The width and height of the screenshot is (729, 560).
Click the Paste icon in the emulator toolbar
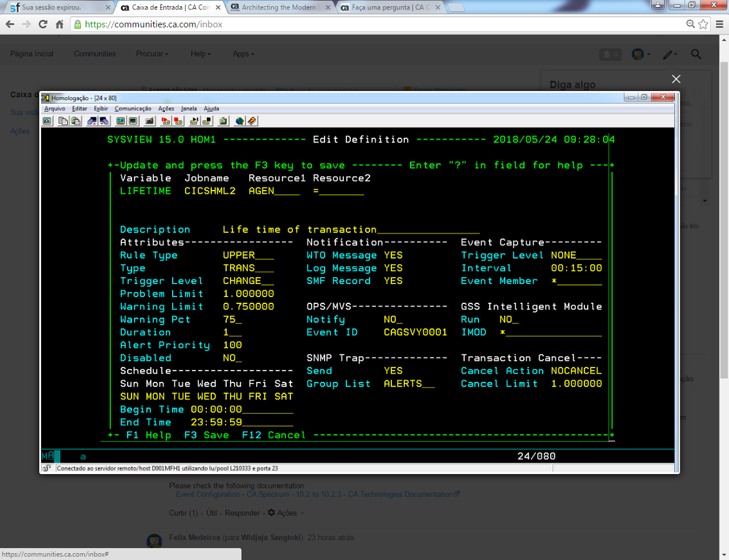coord(74,121)
